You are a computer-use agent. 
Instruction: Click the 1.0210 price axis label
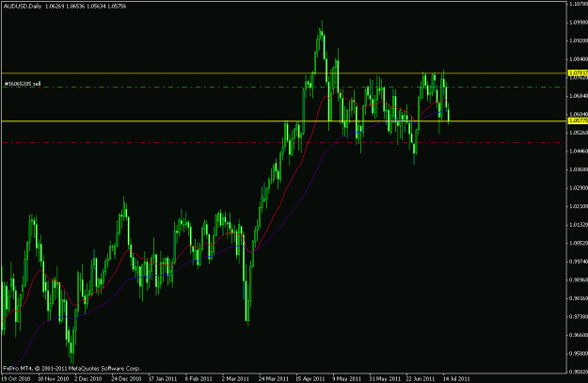tap(579, 206)
